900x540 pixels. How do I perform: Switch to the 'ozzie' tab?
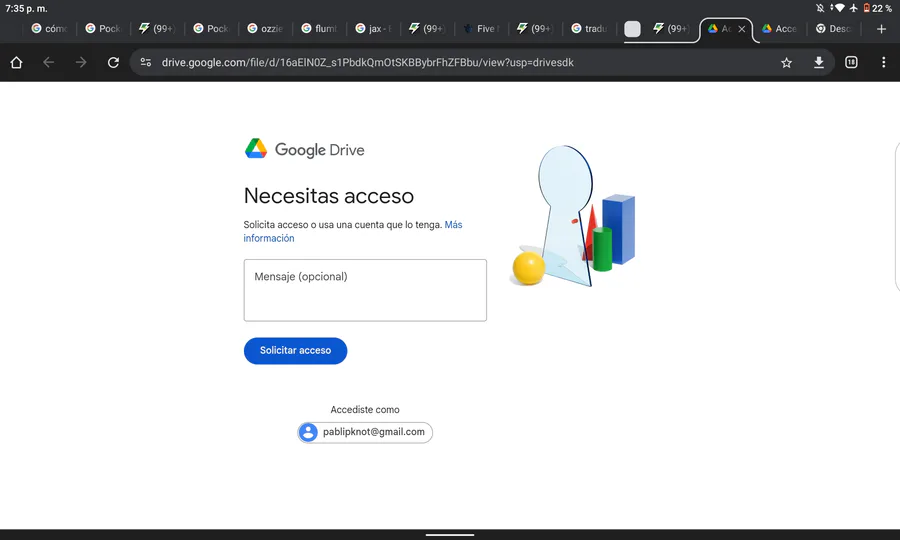point(265,29)
